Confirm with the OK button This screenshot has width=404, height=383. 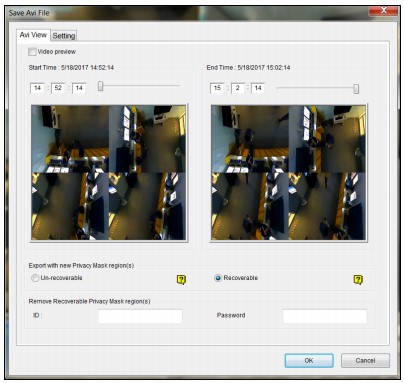(x=309, y=361)
